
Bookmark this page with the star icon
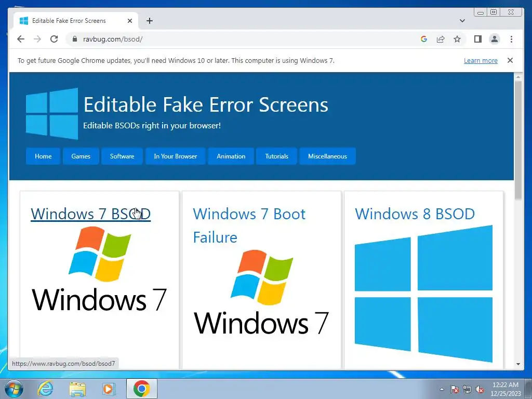[x=457, y=39]
